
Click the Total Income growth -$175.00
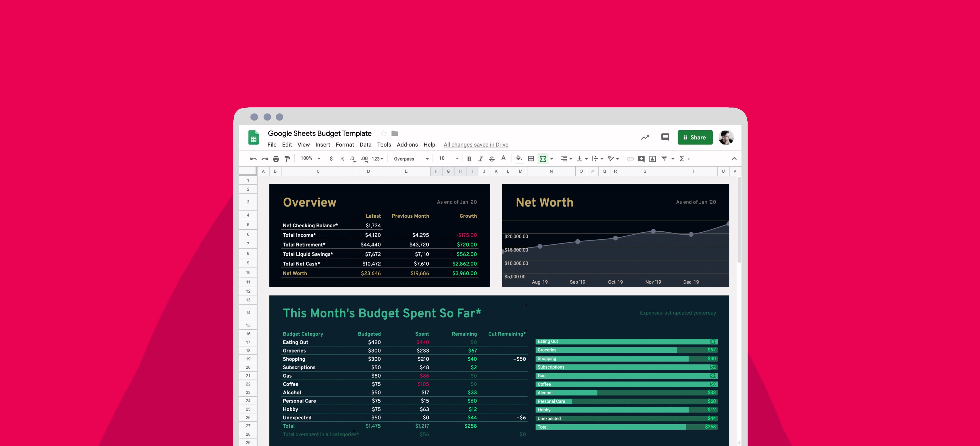point(466,235)
